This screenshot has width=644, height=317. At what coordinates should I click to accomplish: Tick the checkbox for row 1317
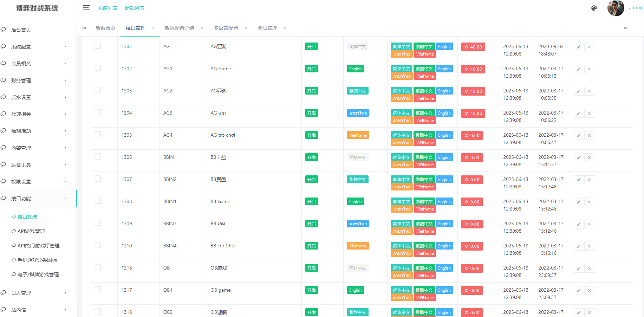pyautogui.click(x=98, y=289)
